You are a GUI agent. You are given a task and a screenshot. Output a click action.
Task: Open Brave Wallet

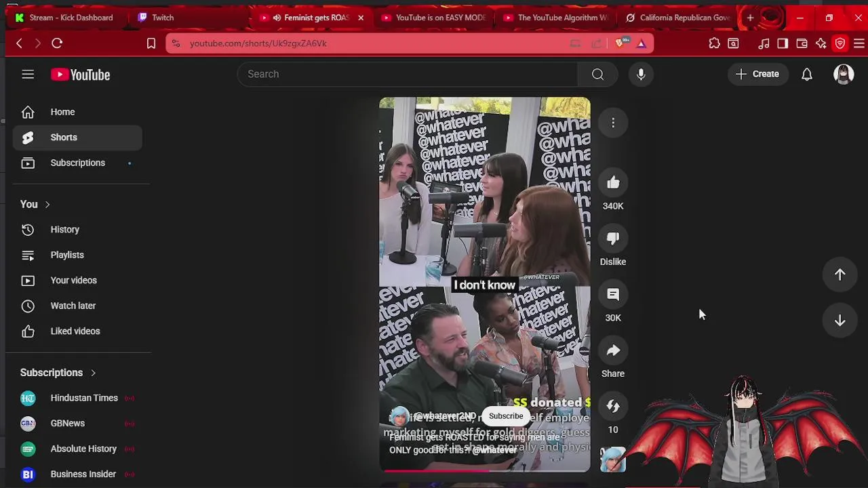coord(802,43)
